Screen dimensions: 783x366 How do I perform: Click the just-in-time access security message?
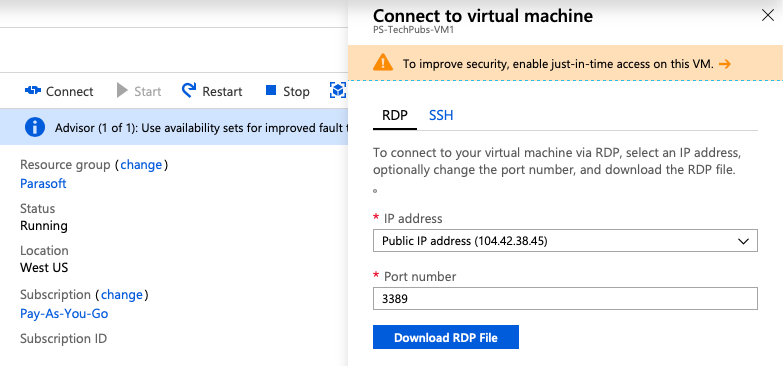pos(558,64)
